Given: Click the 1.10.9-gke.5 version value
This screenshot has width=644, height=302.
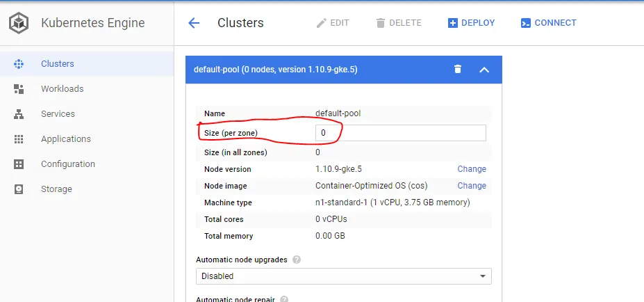Looking at the screenshot, I should (x=338, y=169).
